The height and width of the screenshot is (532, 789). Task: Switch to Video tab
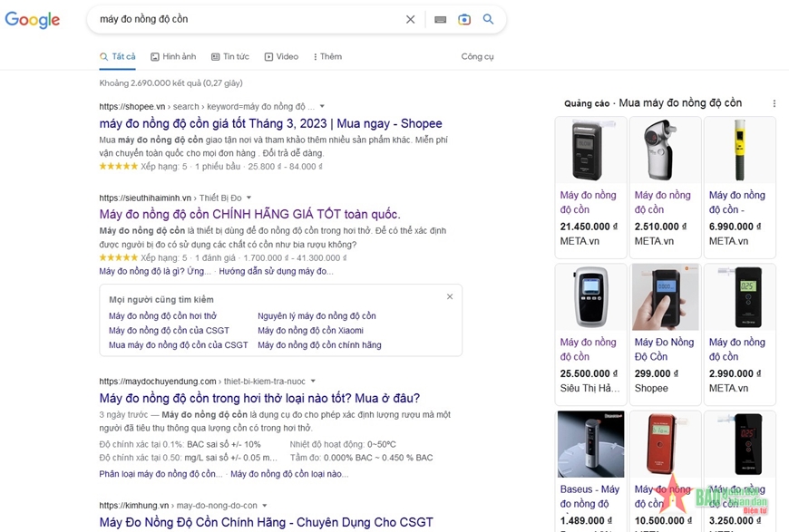tap(282, 57)
